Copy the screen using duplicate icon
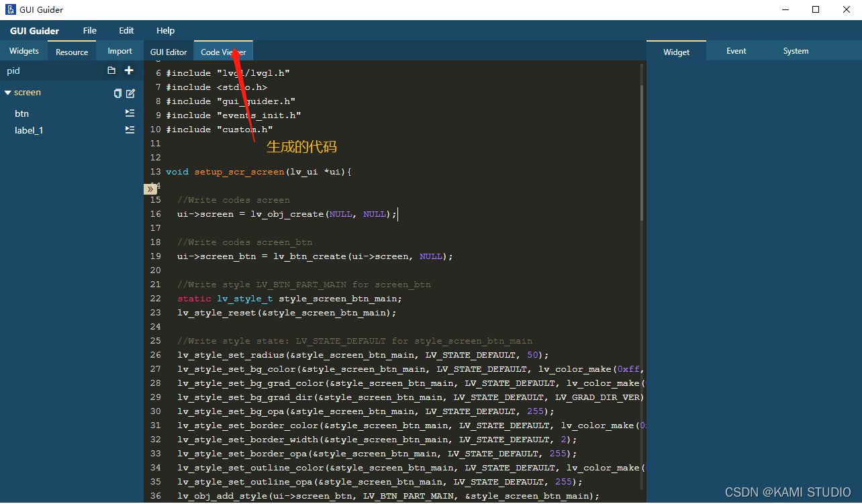Viewport: 862px width, 504px height. pos(118,93)
